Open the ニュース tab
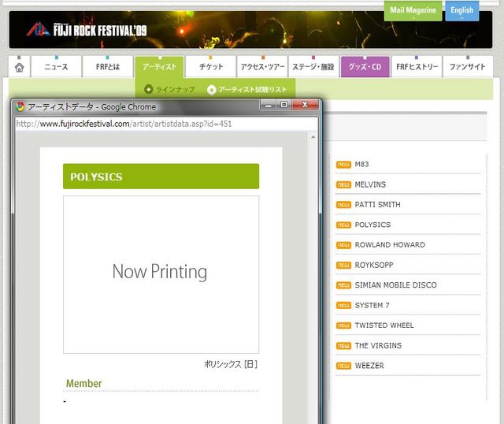This screenshot has height=424, width=504. 56,68
